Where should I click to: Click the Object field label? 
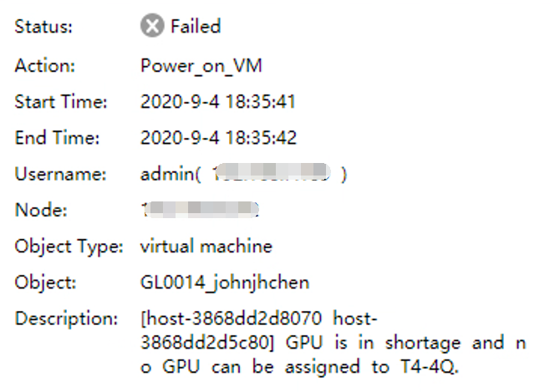[43, 283]
